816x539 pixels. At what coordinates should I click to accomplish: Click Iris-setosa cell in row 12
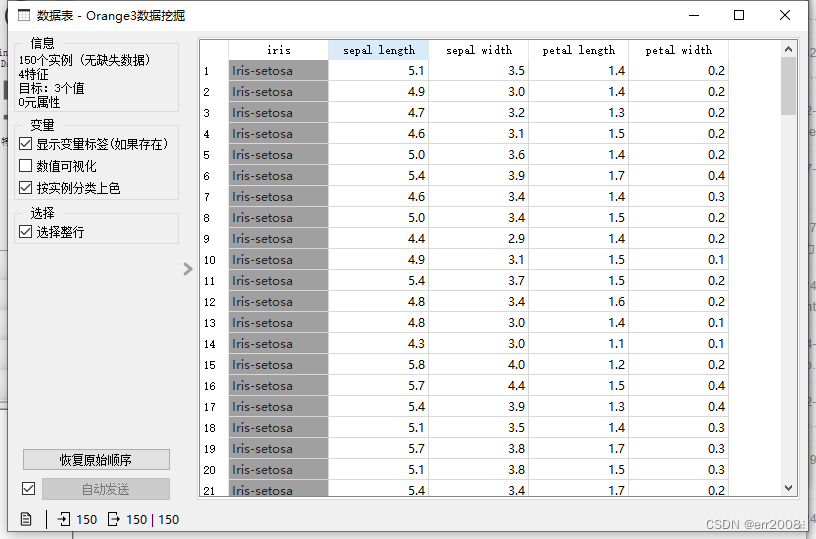pos(278,302)
